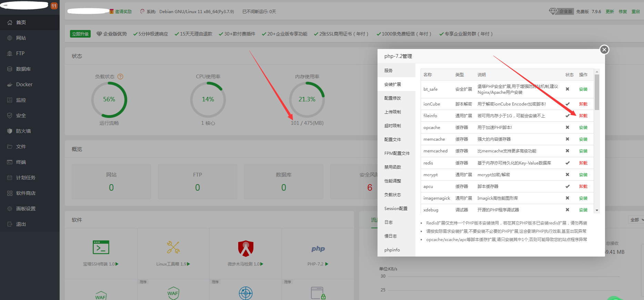Click the extension list scrollbar up arrow
Image resolution: width=644 pixels, height=300 pixels.
click(597, 72)
